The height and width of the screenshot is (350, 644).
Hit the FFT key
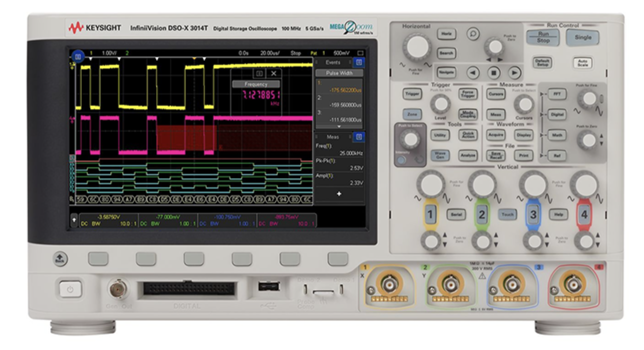click(x=557, y=94)
